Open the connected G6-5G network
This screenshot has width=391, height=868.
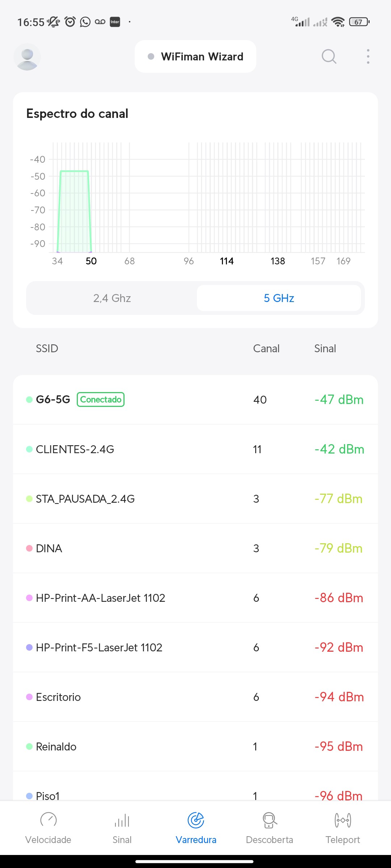pos(195,400)
